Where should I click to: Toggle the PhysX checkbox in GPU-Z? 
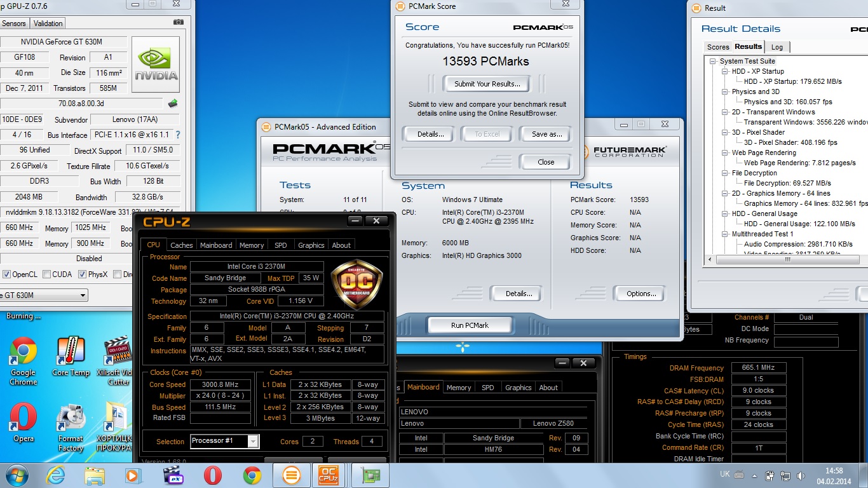[x=82, y=274]
